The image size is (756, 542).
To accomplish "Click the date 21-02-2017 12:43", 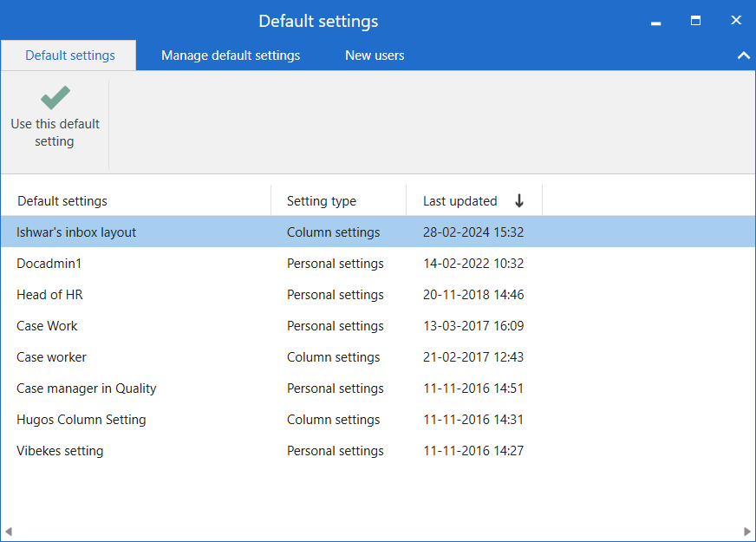I will [473, 357].
